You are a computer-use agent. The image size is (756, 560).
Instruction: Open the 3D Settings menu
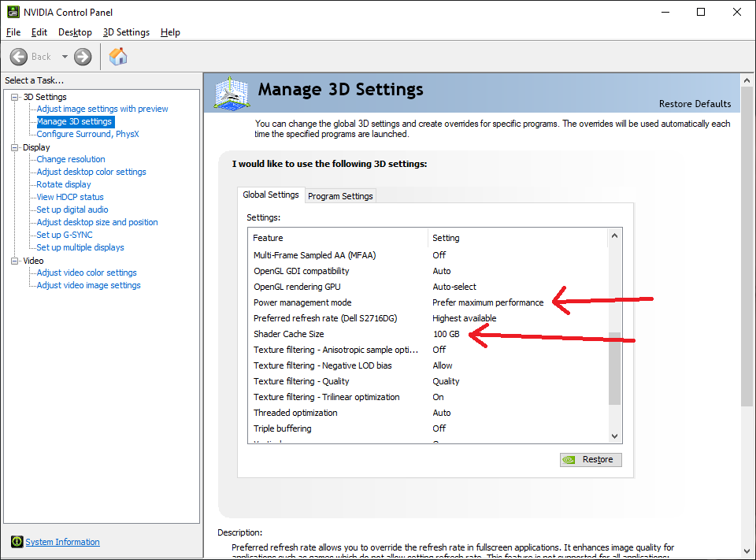coord(126,32)
